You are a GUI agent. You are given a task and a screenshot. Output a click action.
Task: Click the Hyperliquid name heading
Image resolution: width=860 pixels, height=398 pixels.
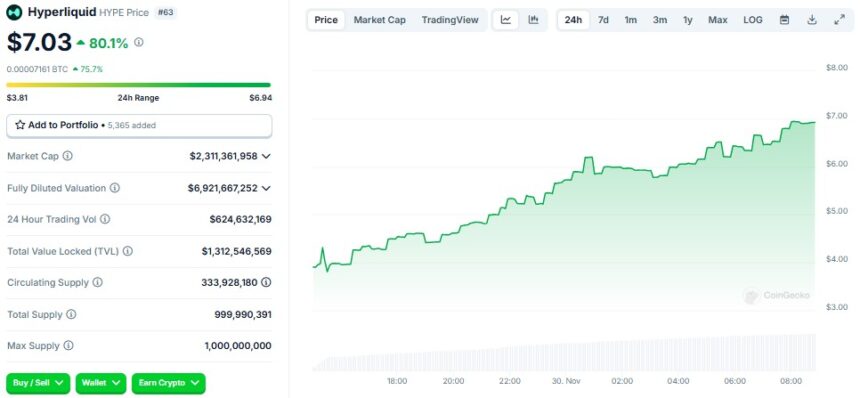(x=62, y=12)
